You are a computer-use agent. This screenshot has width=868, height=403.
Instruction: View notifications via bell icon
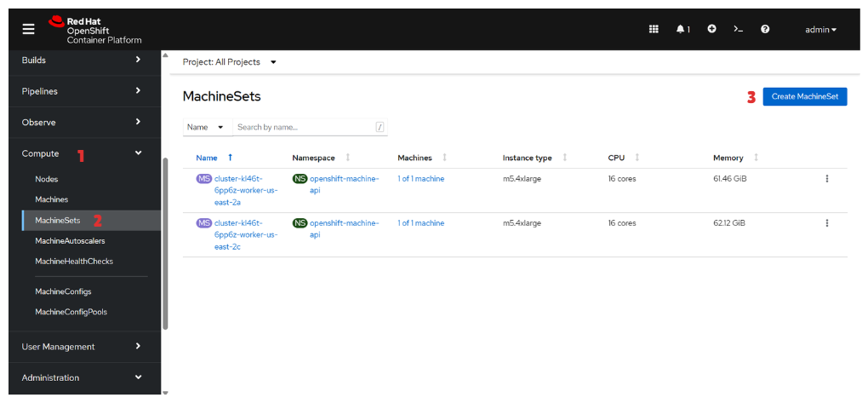(x=682, y=29)
